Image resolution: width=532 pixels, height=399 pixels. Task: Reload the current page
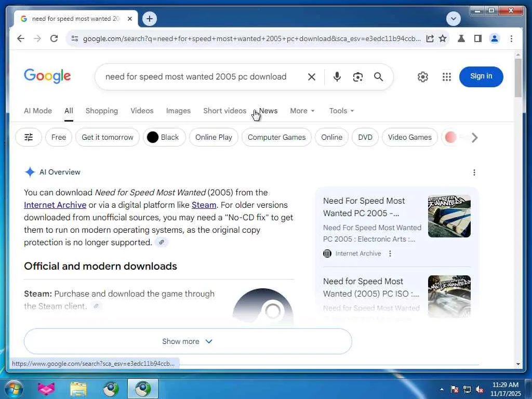coord(54,38)
